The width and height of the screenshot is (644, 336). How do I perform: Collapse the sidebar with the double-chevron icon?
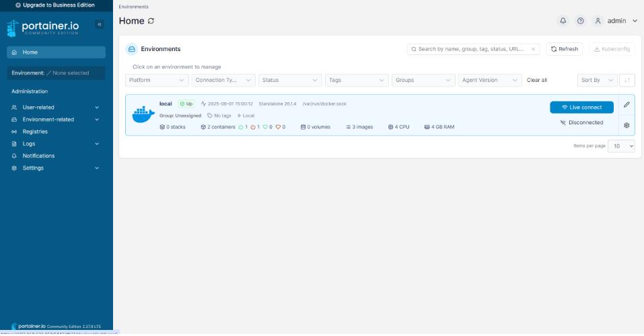click(100, 24)
